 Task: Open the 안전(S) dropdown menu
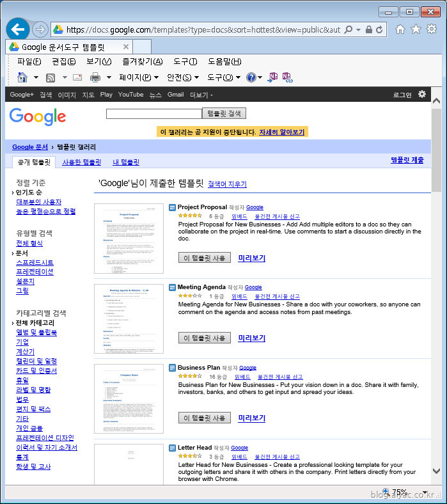tap(183, 77)
